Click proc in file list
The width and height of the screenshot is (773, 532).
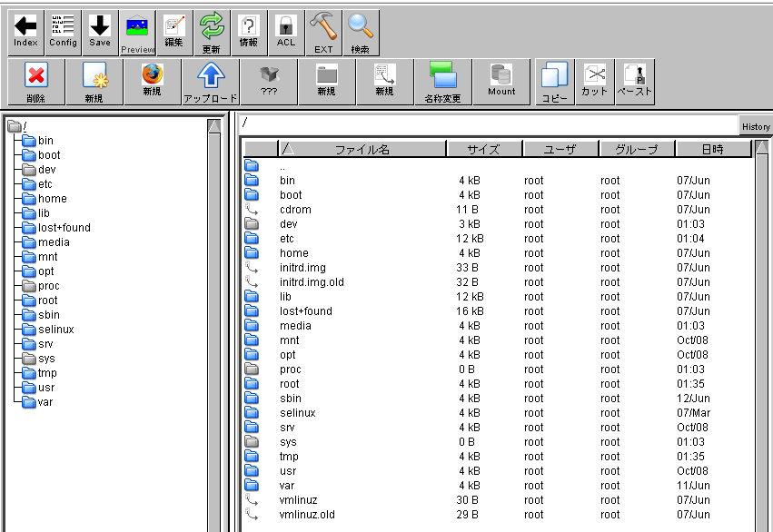point(291,369)
